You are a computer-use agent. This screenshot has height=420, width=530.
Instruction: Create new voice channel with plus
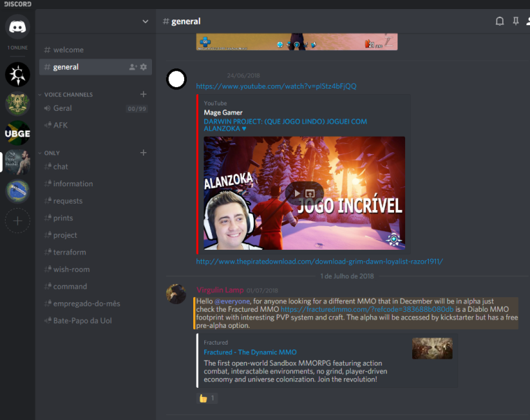point(144,94)
